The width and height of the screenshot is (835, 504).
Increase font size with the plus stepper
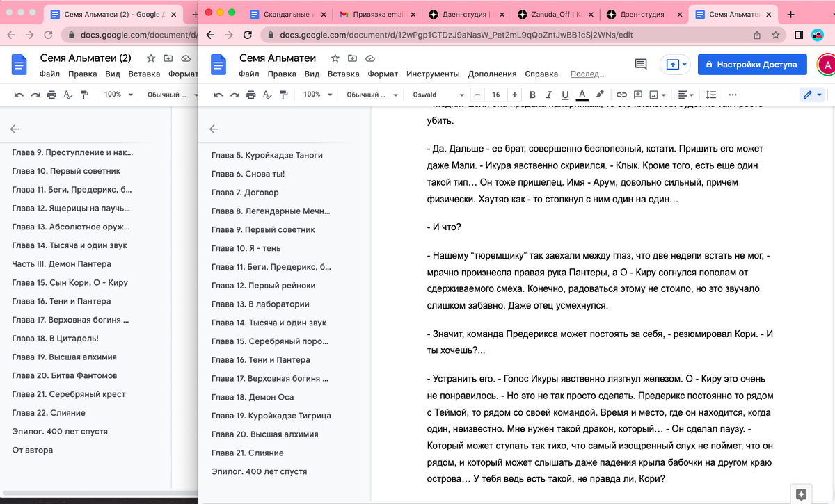click(515, 94)
